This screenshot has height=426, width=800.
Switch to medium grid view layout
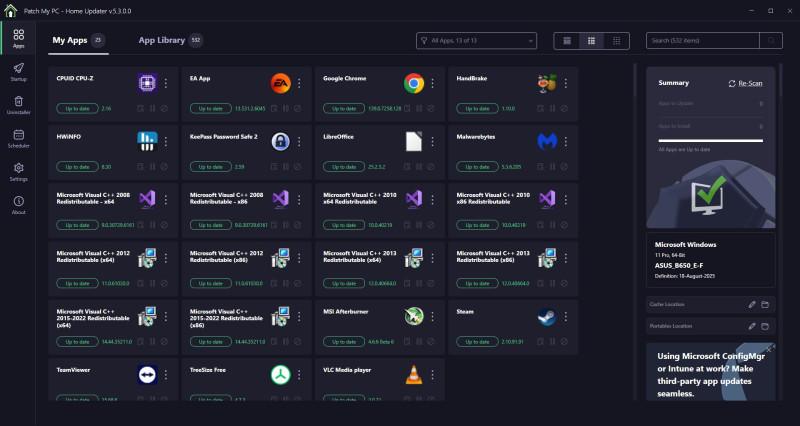591,41
